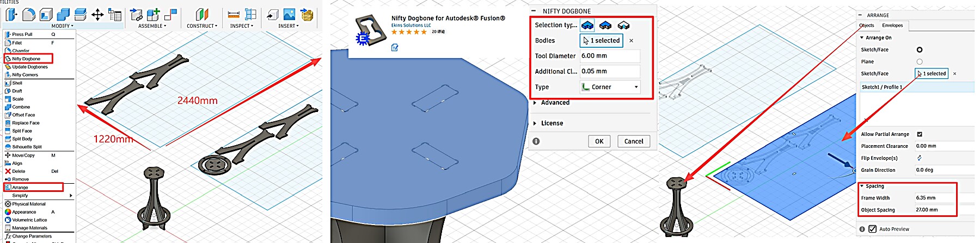Clear the Bodies selection with the X
Viewport: 980px width, 243px height.
point(632,41)
